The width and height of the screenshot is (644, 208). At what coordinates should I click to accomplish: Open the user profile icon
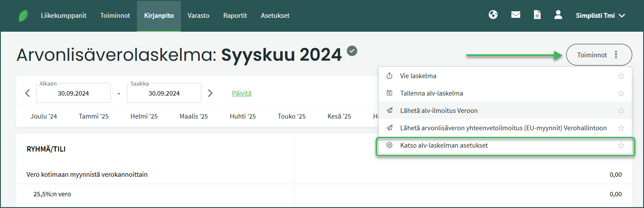558,15
